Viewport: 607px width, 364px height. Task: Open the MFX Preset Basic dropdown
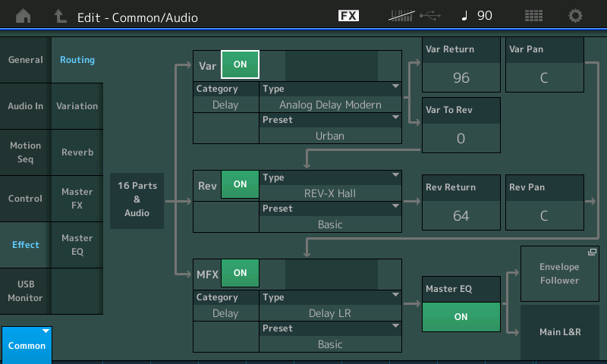(x=330, y=337)
